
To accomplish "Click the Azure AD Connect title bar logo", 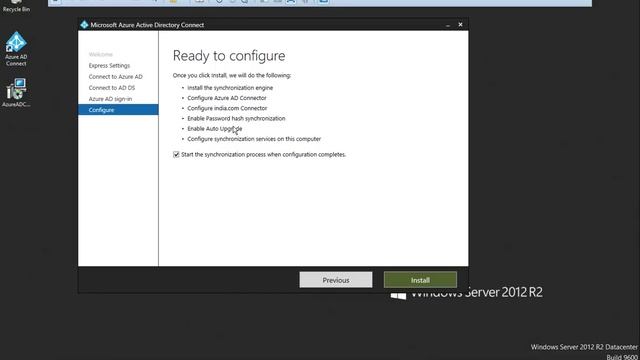I will coord(84,25).
